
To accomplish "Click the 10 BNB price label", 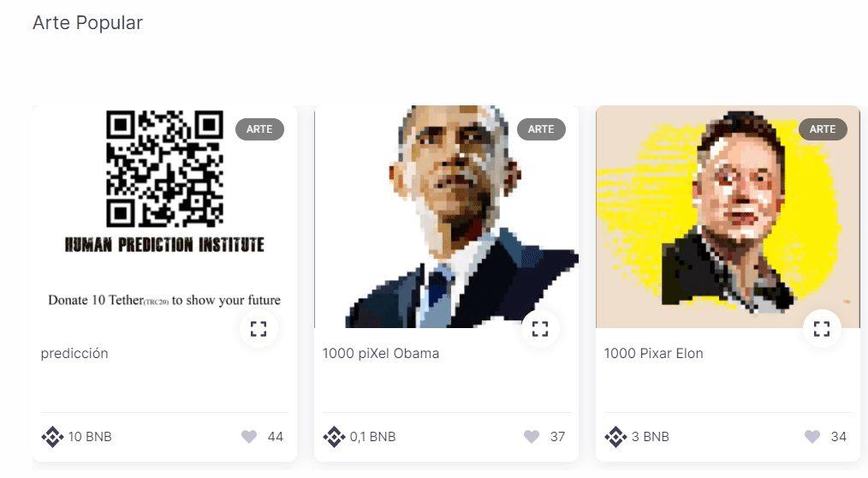I will pos(90,437).
